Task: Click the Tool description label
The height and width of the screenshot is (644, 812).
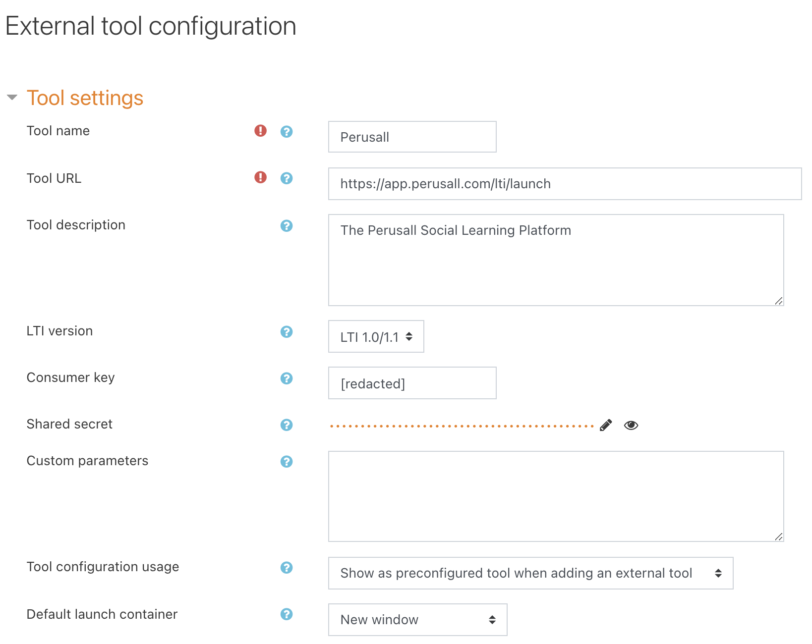Action: tap(76, 225)
